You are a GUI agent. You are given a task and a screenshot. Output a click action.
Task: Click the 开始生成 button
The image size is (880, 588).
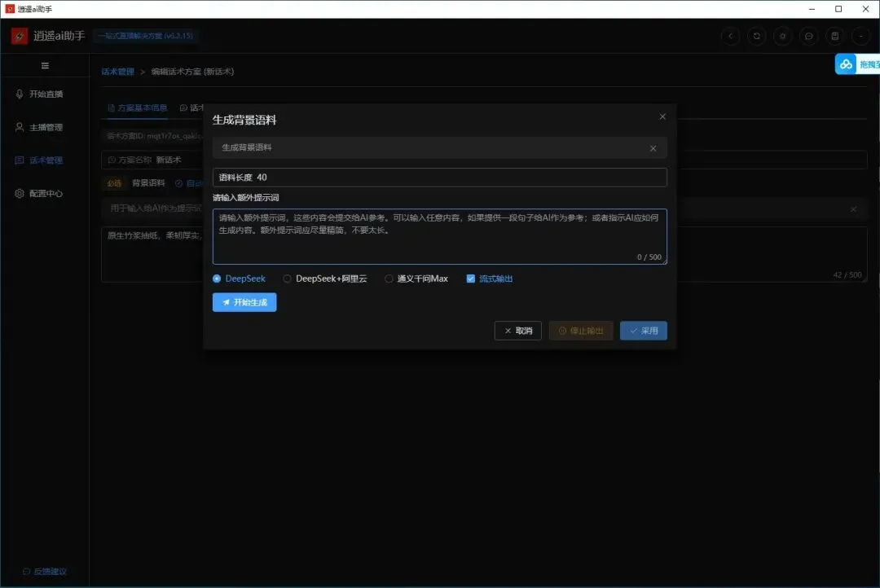point(244,302)
